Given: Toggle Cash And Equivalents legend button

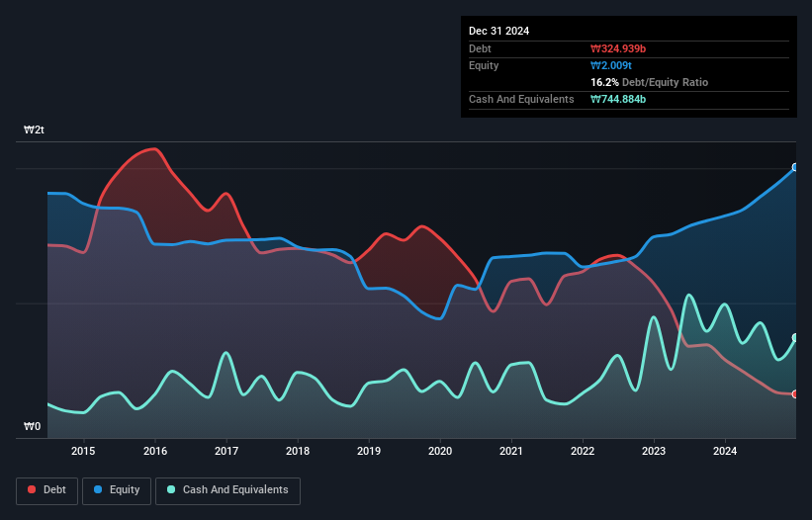Looking at the screenshot, I should 227,490.
